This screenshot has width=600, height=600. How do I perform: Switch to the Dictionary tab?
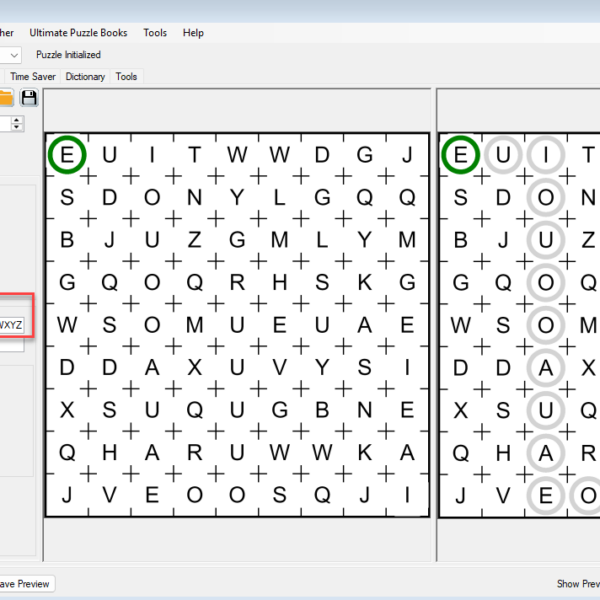[x=85, y=76]
